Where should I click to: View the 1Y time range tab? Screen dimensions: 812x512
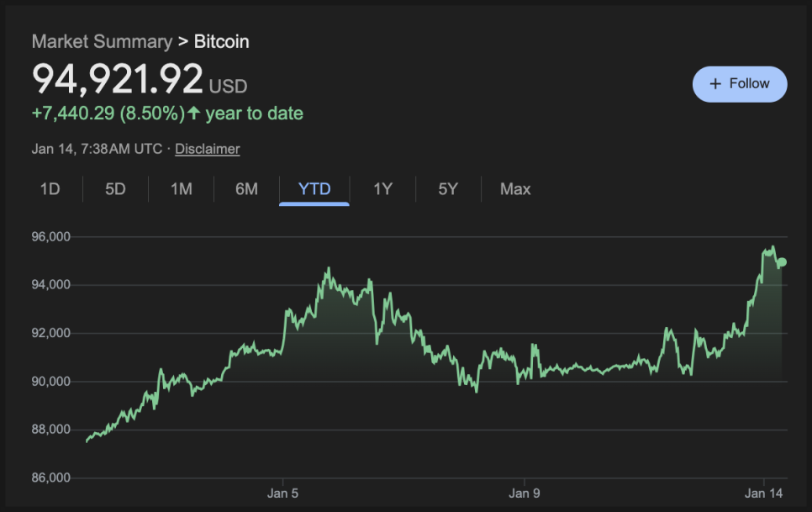coord(382,189)
